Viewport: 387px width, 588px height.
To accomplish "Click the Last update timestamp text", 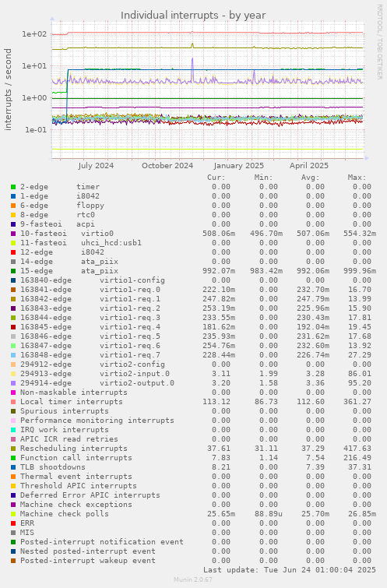I will point(290,570).
